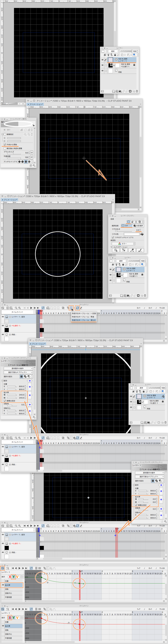Expand レイヤー1:変形 track in timeline with open keyframe menu

coord(10,317)
